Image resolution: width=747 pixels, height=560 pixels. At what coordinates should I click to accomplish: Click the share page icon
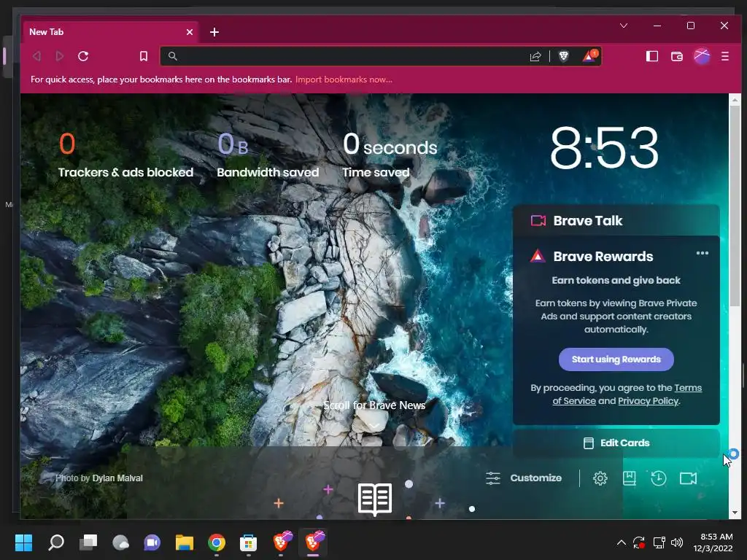pos(535,56)
